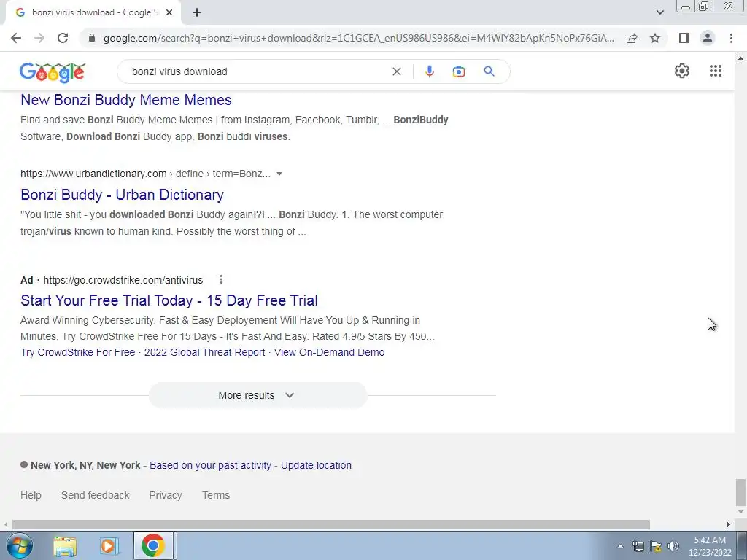Submit the search with the magnifier icon
Viewport: 747px width, 560px height.
(x=489, y=71)
